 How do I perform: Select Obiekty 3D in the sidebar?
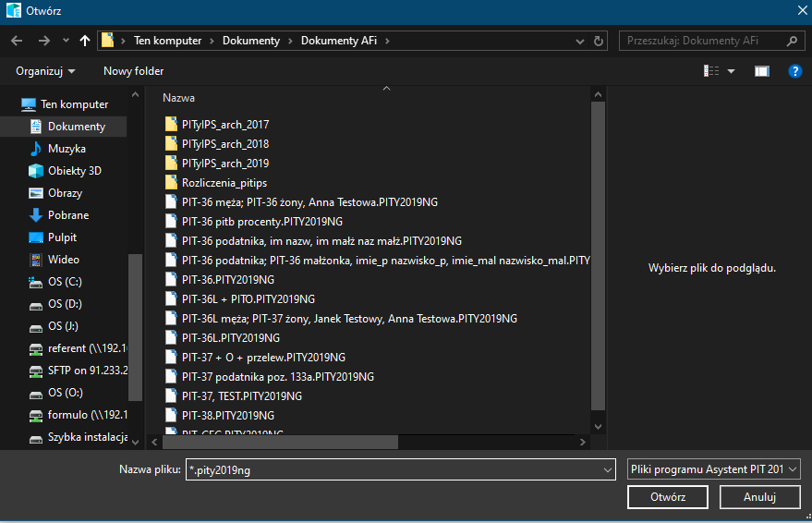pos(74,171)
